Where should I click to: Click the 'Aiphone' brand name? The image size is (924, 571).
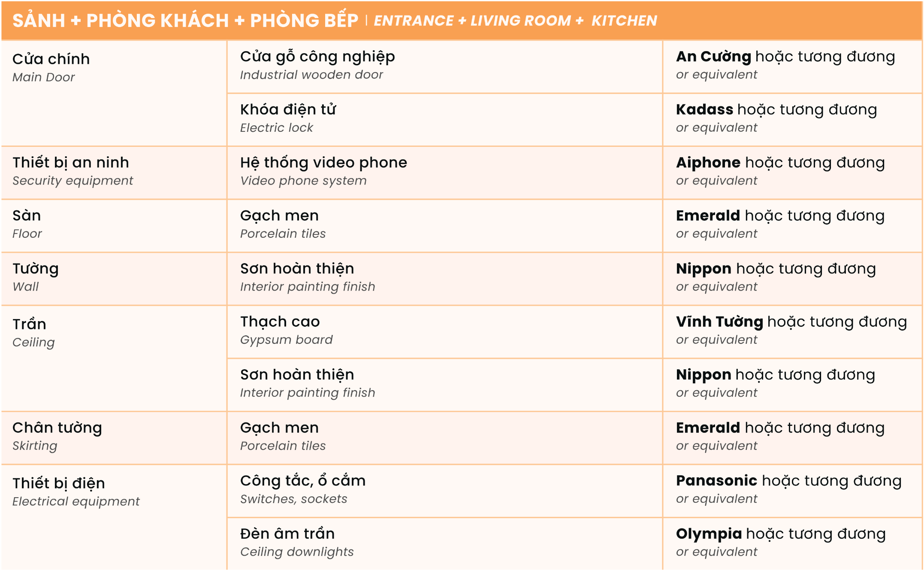[708, 163]
